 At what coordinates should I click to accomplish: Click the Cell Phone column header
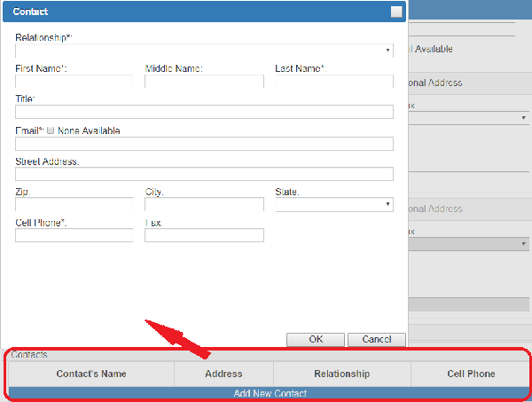[x=470, y=374]
